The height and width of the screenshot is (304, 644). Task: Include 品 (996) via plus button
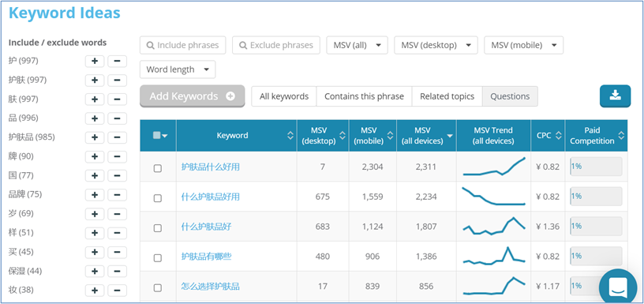(95, 118)
